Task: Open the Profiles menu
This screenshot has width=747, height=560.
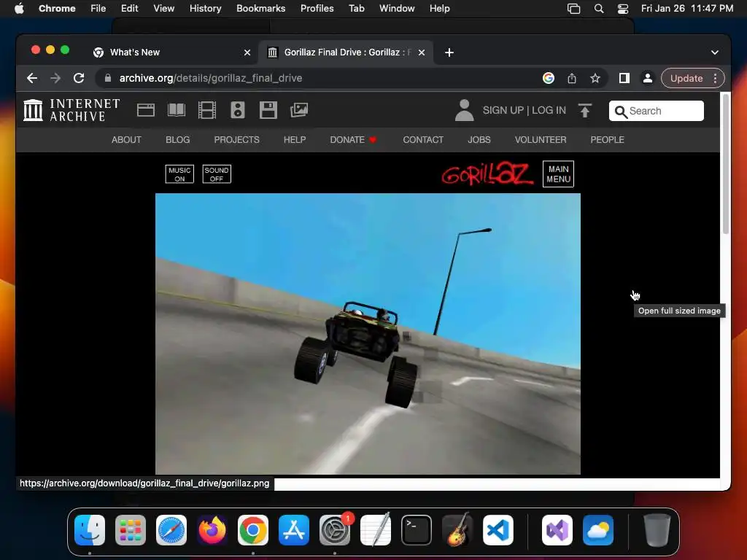Action: pos(317,9)
